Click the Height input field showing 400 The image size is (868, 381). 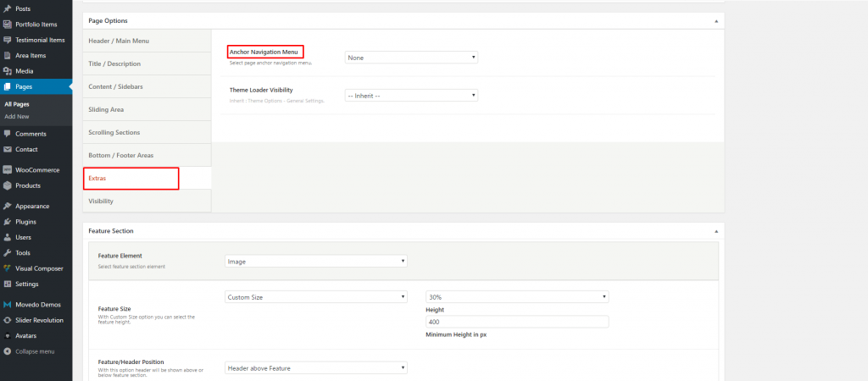click(x=516, y=322)
